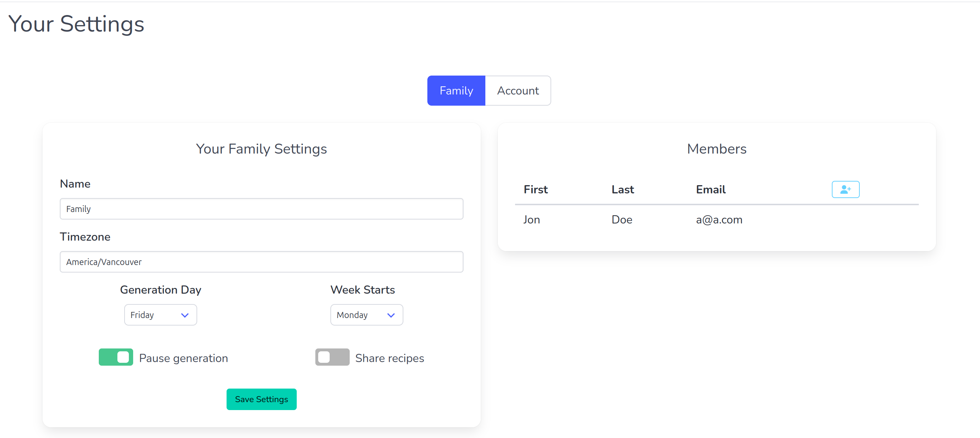Click the Timezone input field
980x438 pixels.
261,262
